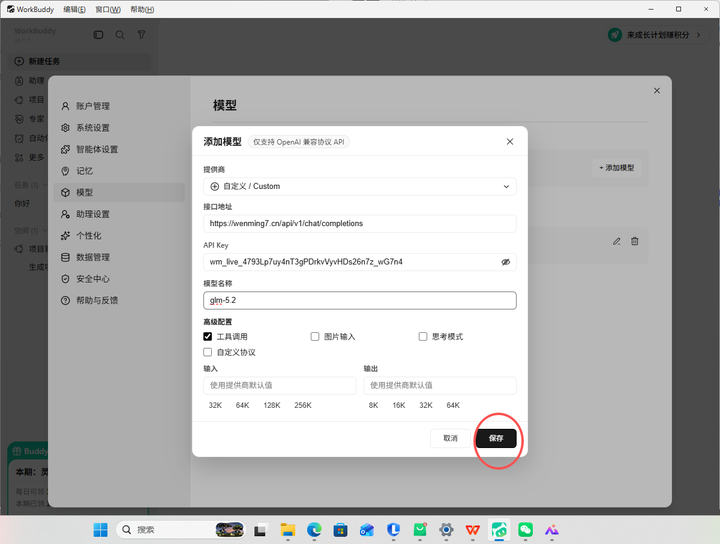This screenshot has width=720, height=544.
Task: Launch Microsoft Edge from taskbar
Action: (x=314, y=530)
